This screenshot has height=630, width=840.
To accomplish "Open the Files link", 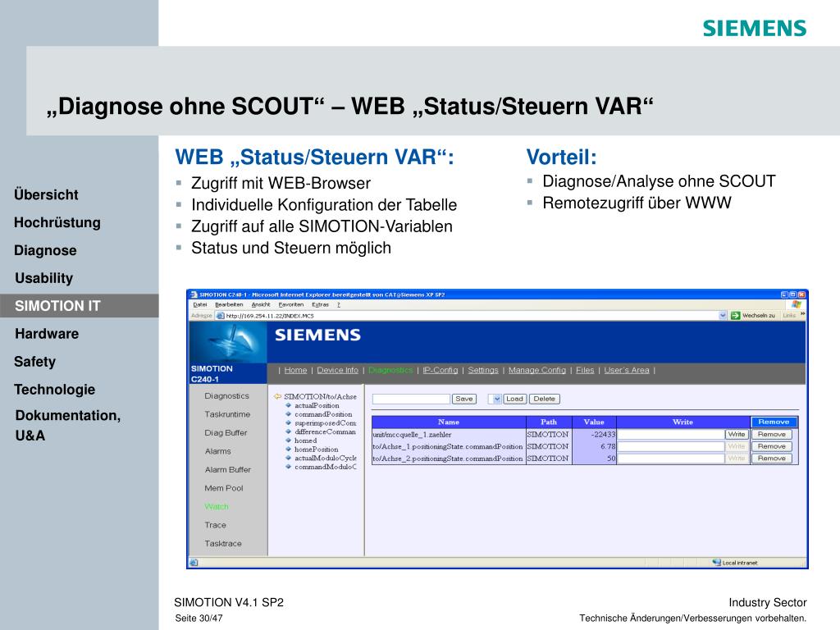I will pyautogui.click(x=585, y=370).
